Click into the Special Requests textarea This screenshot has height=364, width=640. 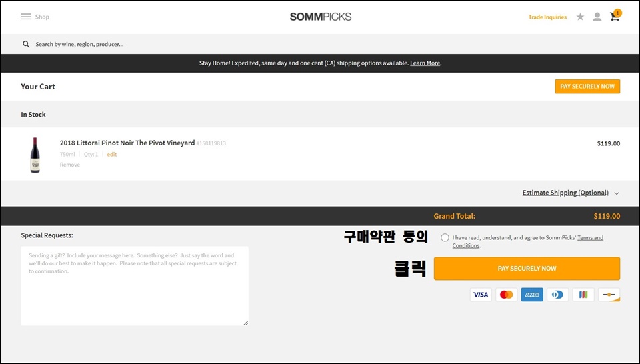click(135, 285)
